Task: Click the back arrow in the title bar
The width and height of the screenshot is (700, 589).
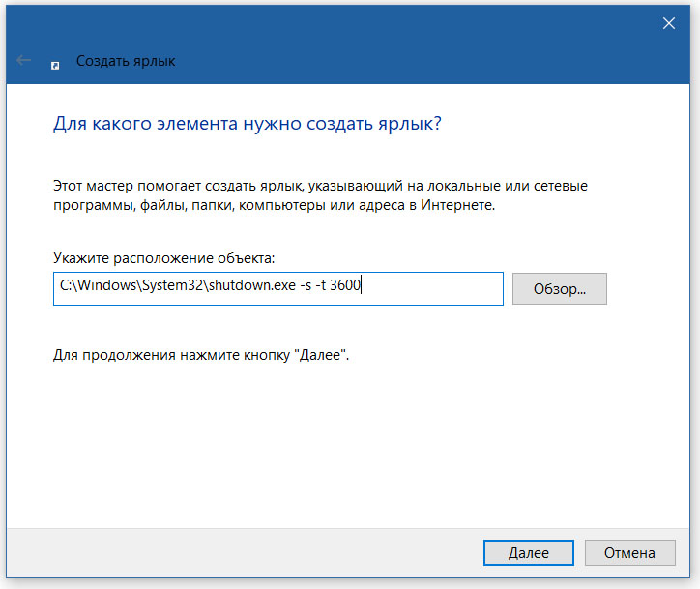Action: pyautogui.click(x=23, y=60)
